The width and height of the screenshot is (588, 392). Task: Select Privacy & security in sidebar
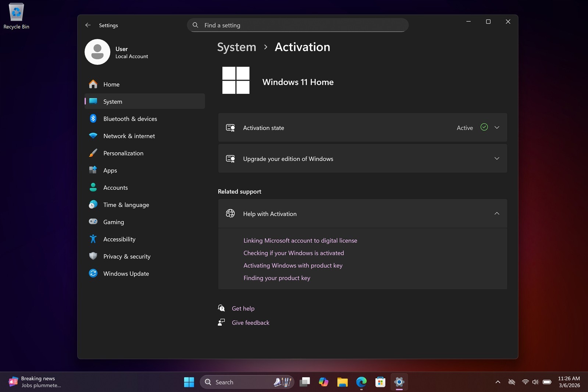coord(145,256)
